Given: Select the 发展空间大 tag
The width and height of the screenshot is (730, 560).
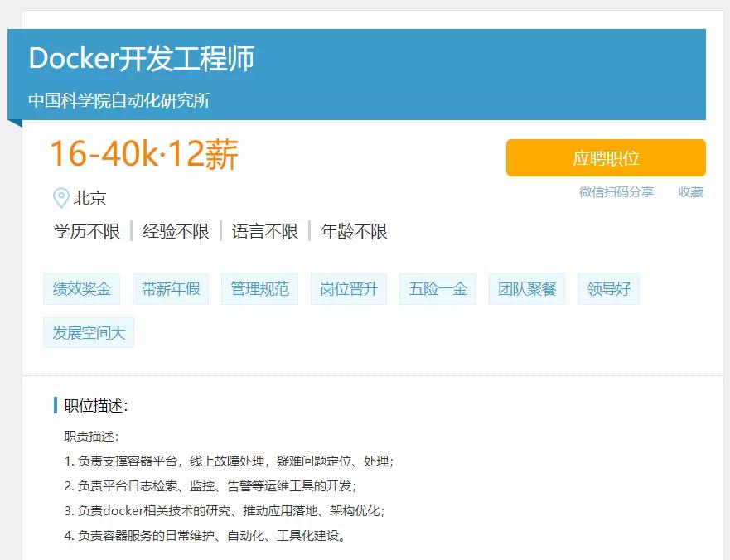Looking at the screenshot, I should [x=89, y=333].
